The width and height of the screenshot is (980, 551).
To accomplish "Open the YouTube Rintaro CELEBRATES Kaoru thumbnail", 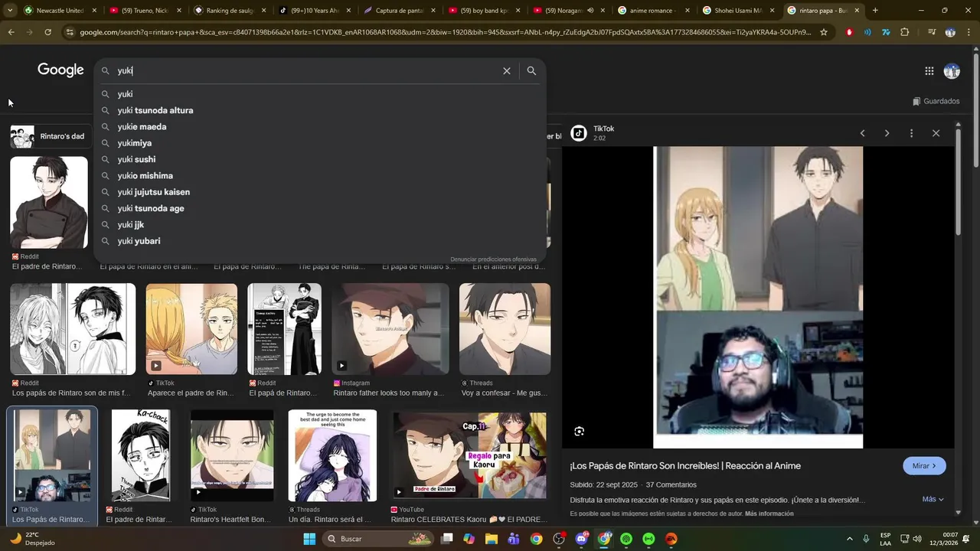I will tap(469, 455).
